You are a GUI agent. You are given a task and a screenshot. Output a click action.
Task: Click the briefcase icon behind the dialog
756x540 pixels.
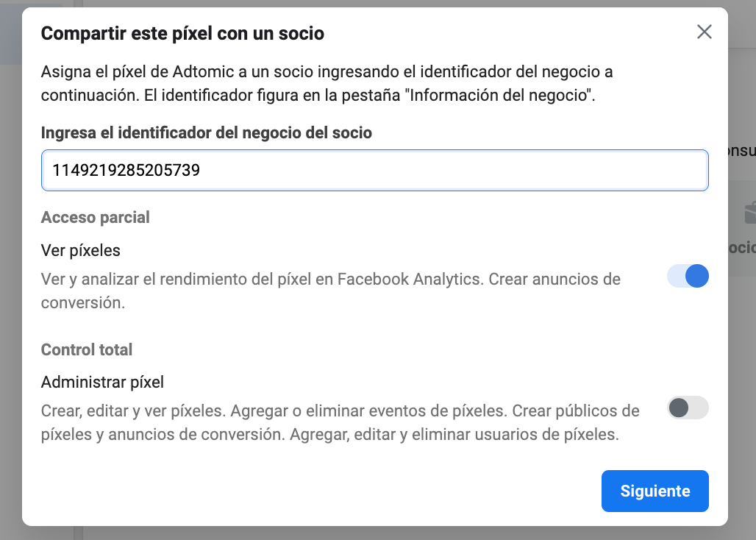(x=749, y=213)
